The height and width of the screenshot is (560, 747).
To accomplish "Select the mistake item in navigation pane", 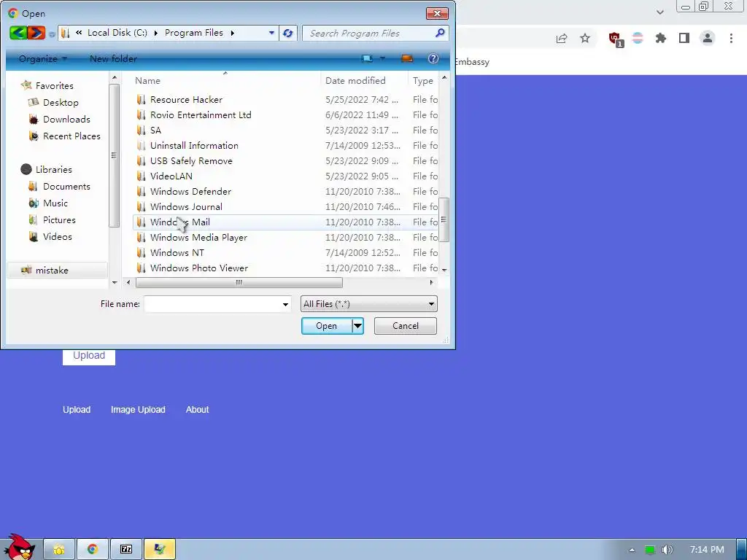I will pyautogui.click(x=57, y=271).
